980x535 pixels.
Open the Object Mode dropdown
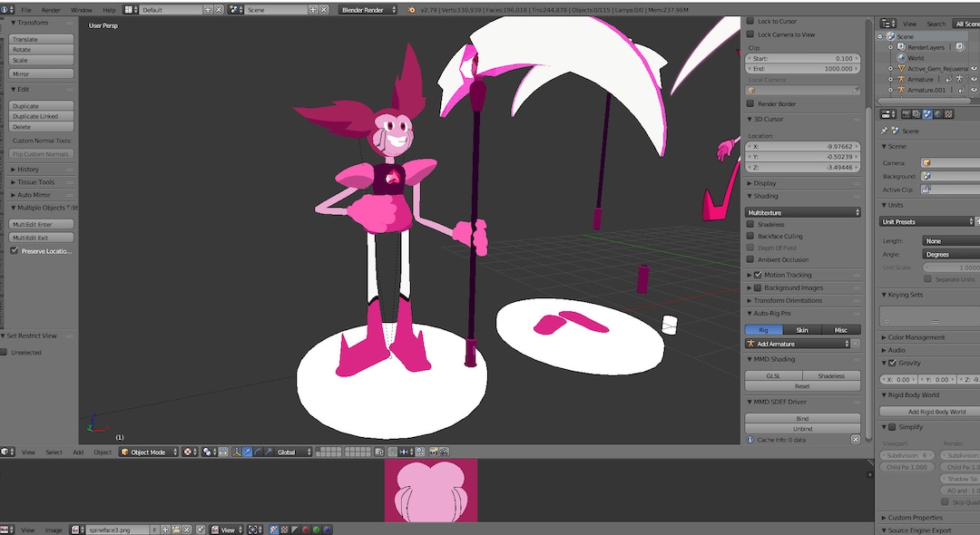click(150, 452)
